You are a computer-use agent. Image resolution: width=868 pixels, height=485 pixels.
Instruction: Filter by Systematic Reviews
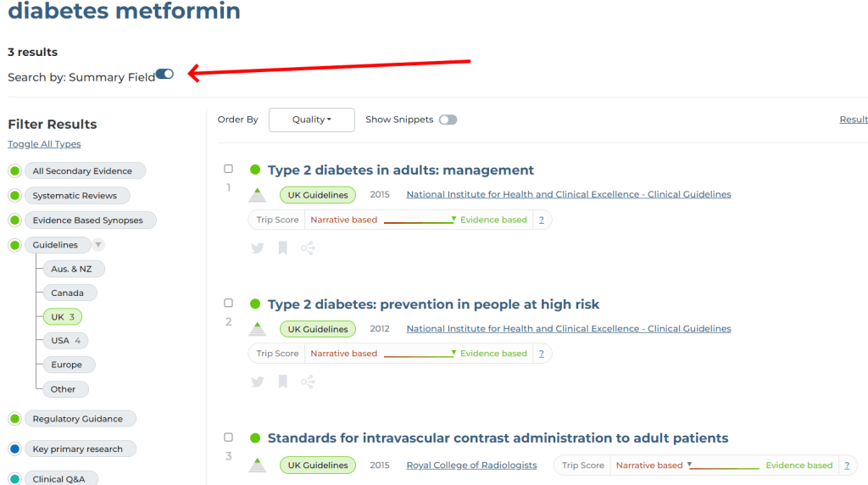click(x=75, y=196)
